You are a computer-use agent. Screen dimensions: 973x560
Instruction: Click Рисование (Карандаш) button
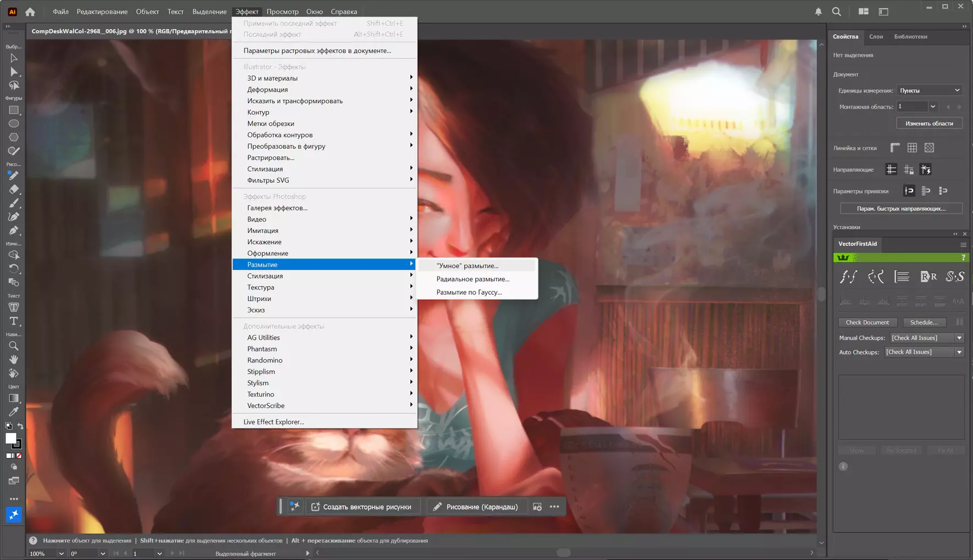[x=476, y=507]
